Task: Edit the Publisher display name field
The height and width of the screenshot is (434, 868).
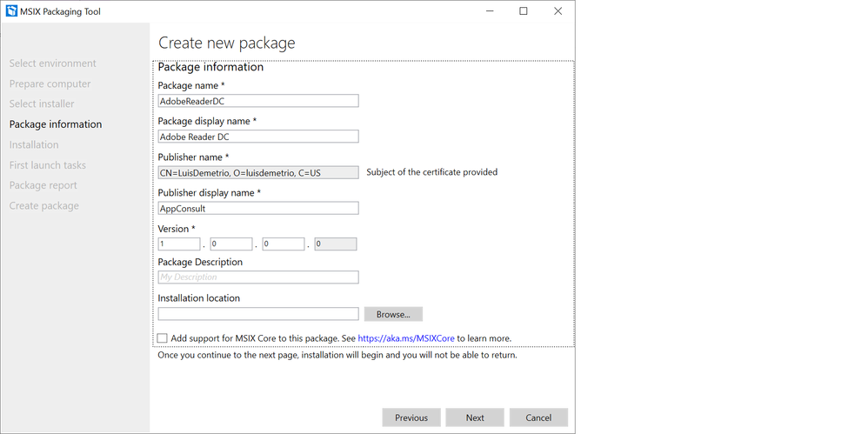Action: click(x=258, y=208)
